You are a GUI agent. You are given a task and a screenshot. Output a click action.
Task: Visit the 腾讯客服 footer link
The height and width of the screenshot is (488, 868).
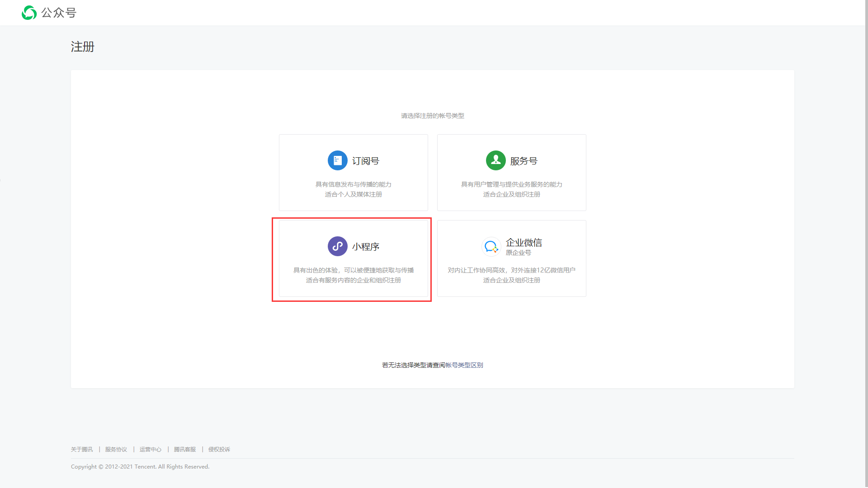click(185, 450)
